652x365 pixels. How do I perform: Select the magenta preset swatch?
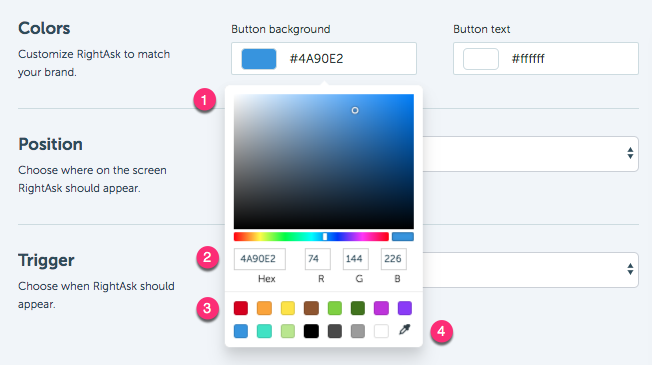click(x=381, y=308)
